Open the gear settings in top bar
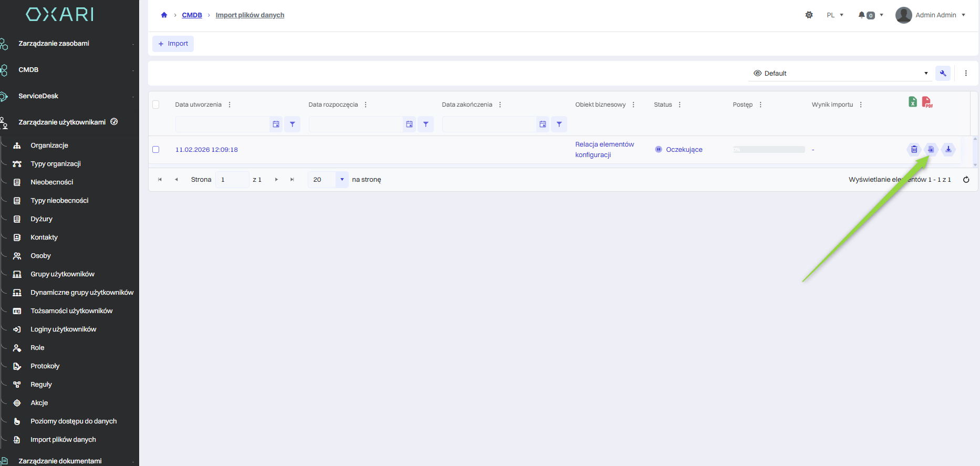The width and height of the screenshot is (980, 466). (809, 15)
